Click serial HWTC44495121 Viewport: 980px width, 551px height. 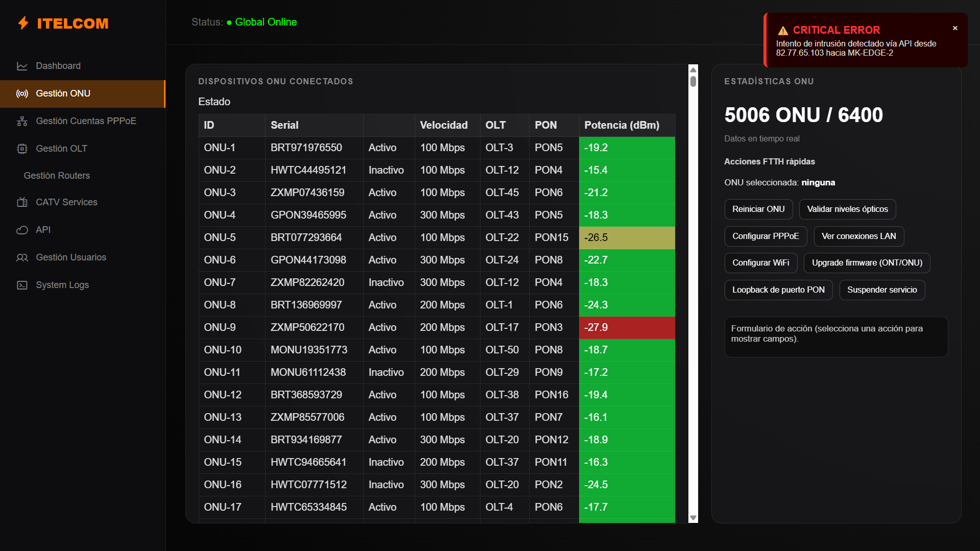pos(308,170)
